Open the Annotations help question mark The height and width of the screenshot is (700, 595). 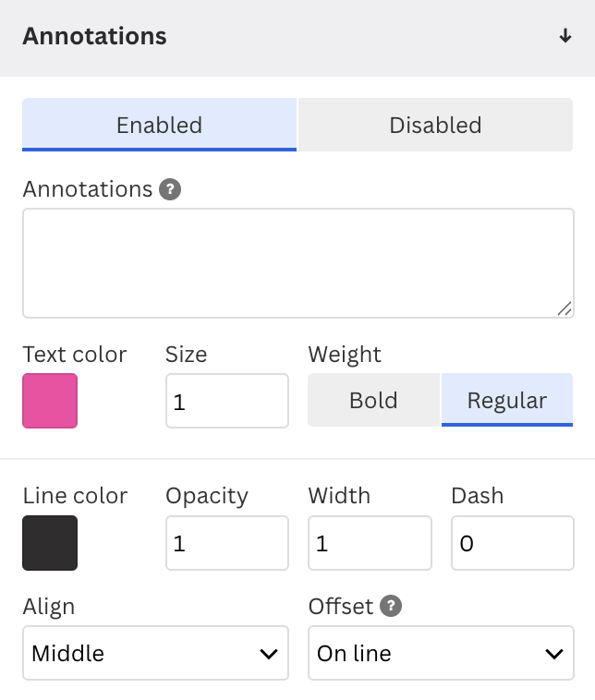170,189
